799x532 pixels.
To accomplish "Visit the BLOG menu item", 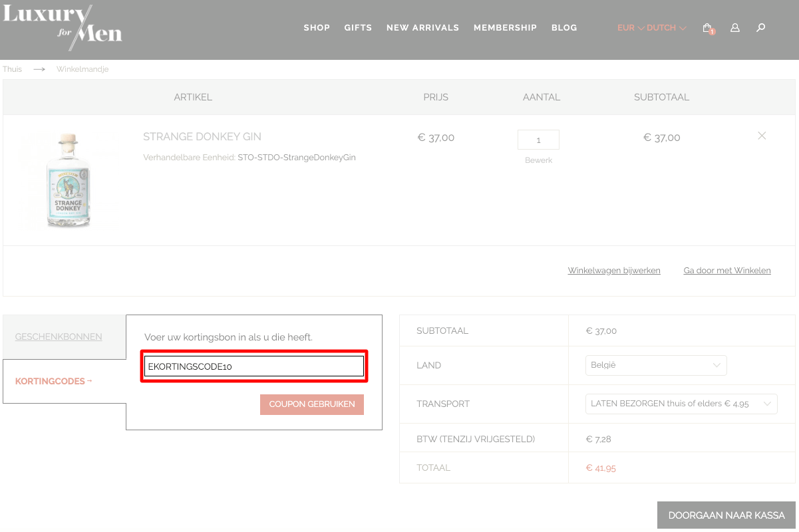I will pyautogui.click(x=564, y=28).
